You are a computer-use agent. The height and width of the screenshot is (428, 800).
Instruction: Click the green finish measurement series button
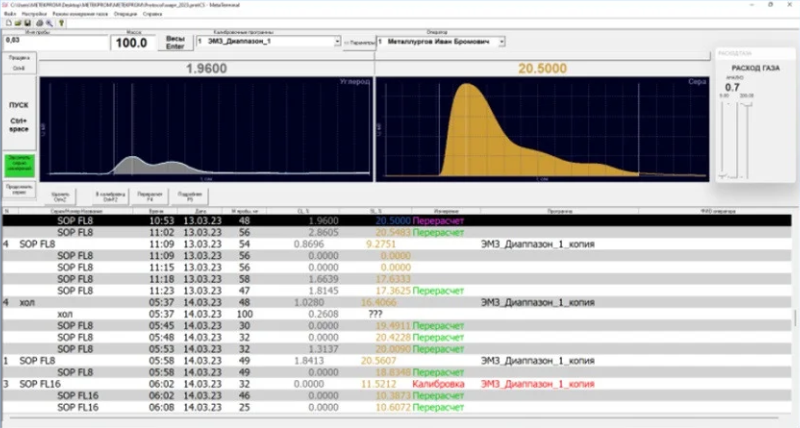coord(19,163)
